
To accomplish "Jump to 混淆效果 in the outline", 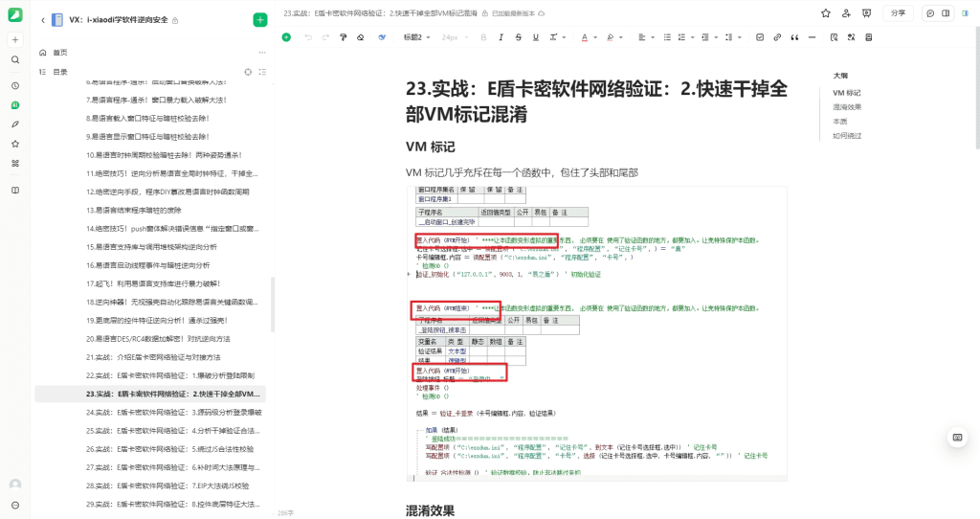I will point(847,107).
